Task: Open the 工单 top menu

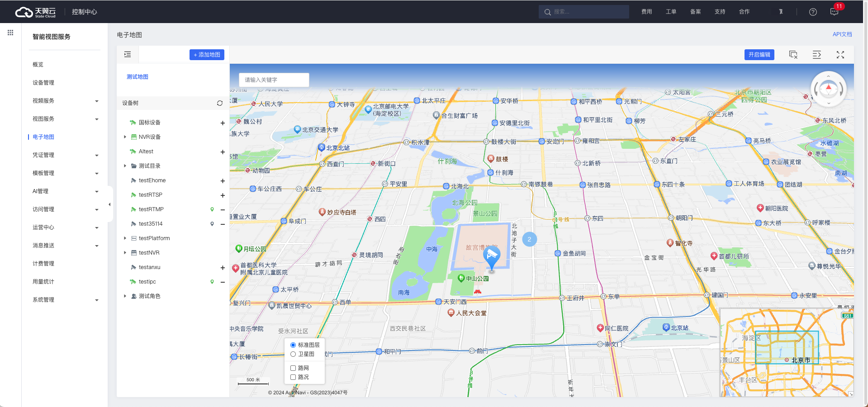Action: pyautogui.click(x=671, y=12)
